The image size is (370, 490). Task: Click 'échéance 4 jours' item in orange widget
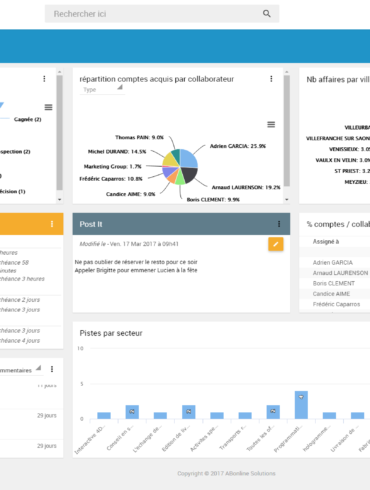pyautogui.click(x=20, y=340)
